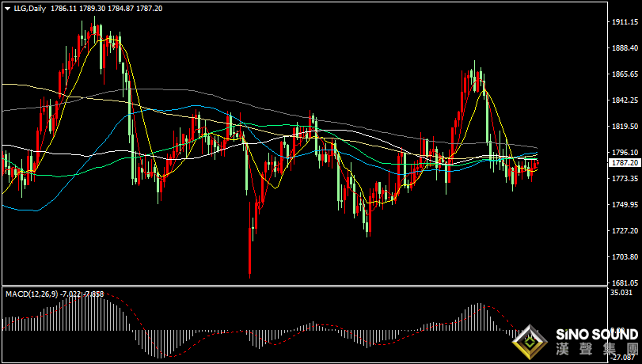This screenshot has width=642, height=364.
Task: Select the highlighted 1787.20 current price tag
Action: pyautogui.click(x=625, y=162)
